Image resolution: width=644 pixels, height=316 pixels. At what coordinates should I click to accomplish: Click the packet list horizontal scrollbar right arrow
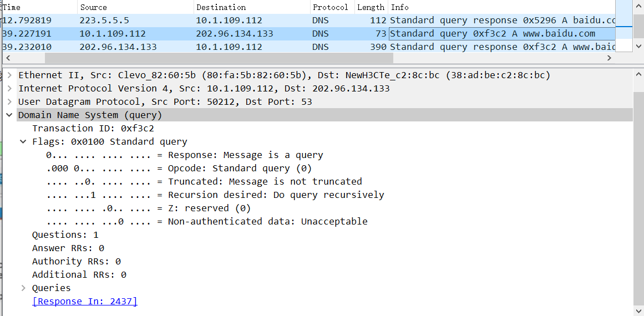(x=609, y=58)
